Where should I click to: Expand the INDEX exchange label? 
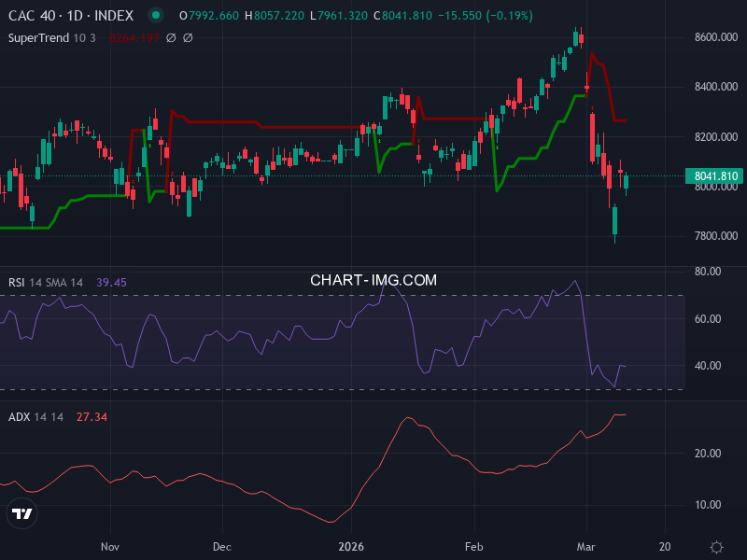click(x=115, y=16)
